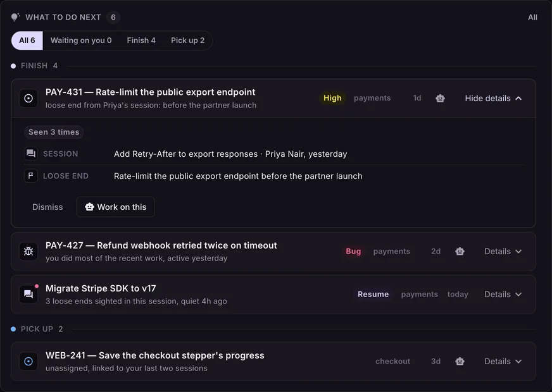Resume the Migrate Stripe SDK session
The height and width of the screenshot is (392, 552).
pyautogui.click(x=373, y=294)
